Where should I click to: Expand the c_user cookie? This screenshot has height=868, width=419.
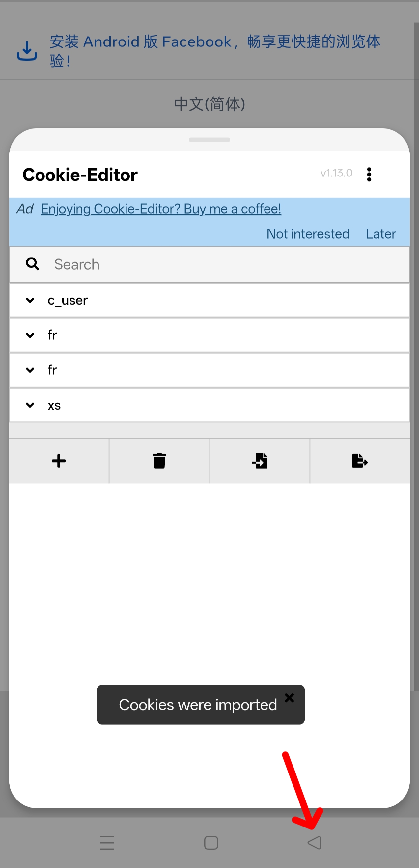click(30, 300)
